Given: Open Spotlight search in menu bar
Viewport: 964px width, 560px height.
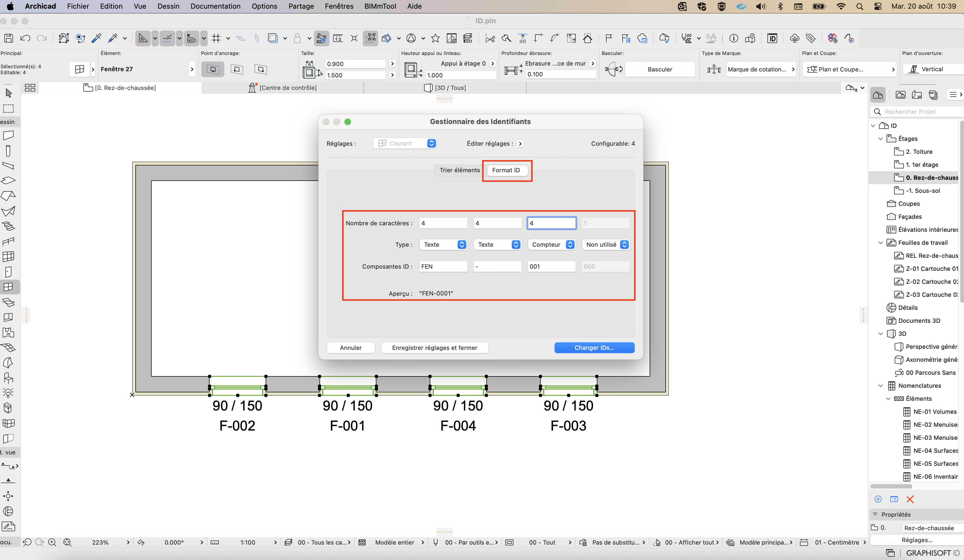Looking at the screenshot, I should (859, 6).
